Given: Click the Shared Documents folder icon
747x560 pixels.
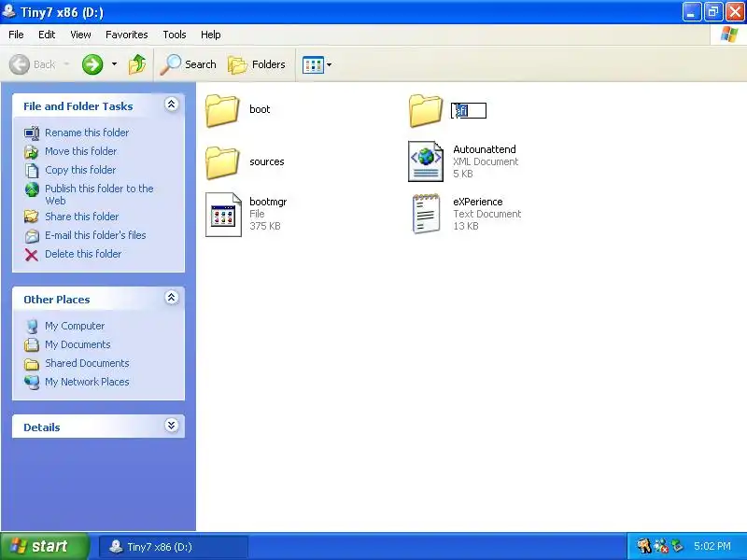Looking at the screenshot, I should point(32,364).
